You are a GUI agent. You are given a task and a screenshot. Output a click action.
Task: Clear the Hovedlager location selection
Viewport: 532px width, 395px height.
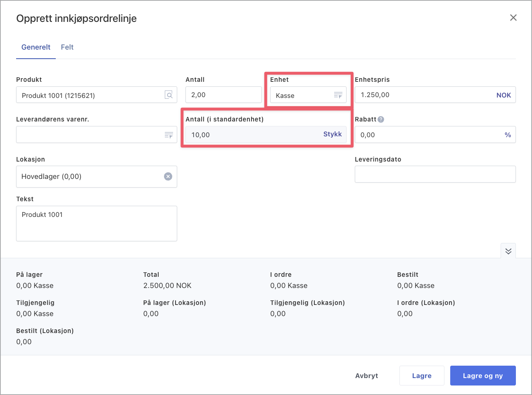coord(168,176)
